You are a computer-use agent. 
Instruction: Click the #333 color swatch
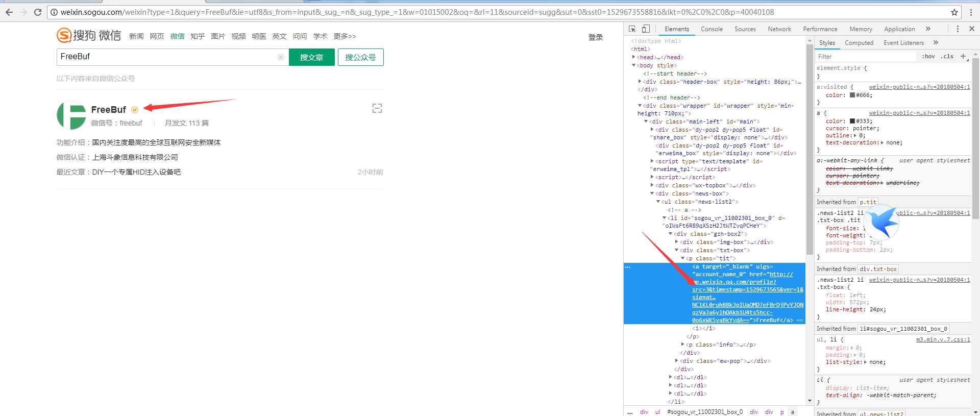852,121
